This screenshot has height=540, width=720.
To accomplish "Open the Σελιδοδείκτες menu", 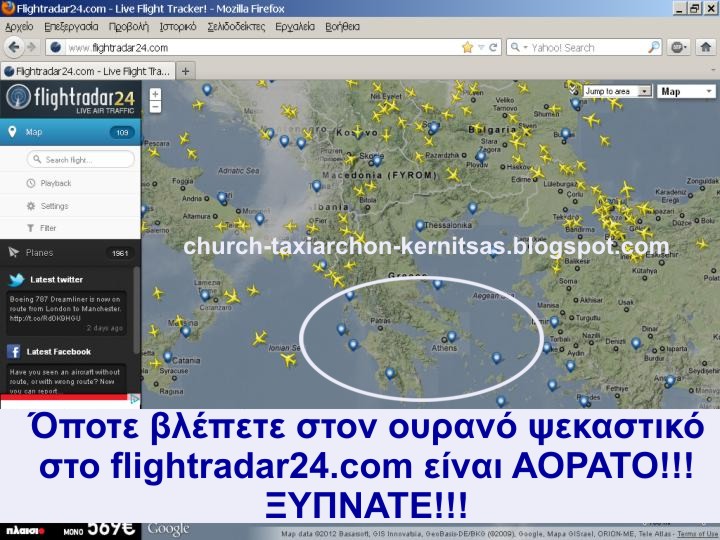I will 236,27.
